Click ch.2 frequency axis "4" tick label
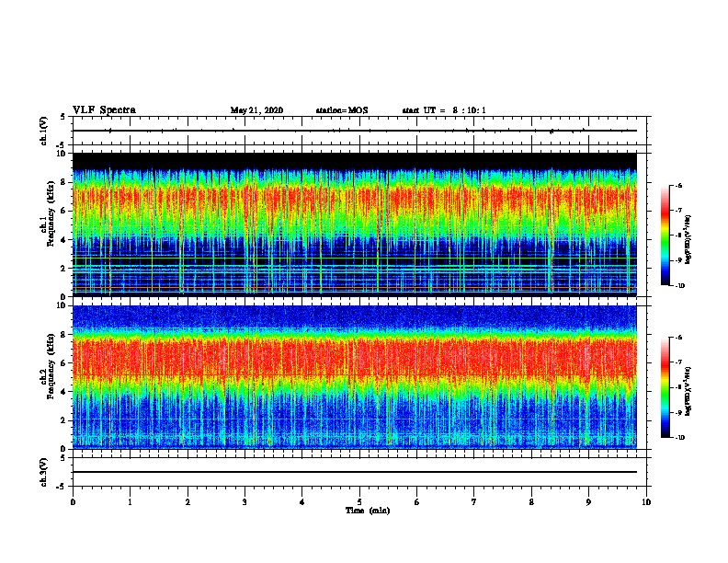 (64, 392)
